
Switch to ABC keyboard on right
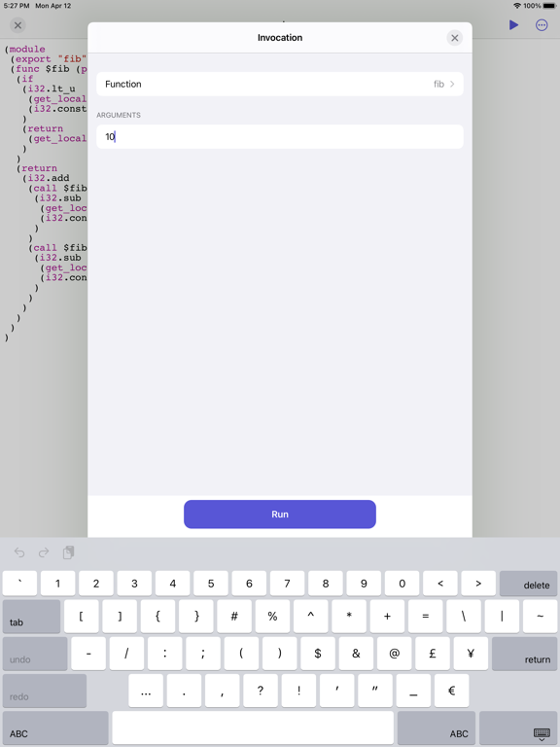pos(437,728)
